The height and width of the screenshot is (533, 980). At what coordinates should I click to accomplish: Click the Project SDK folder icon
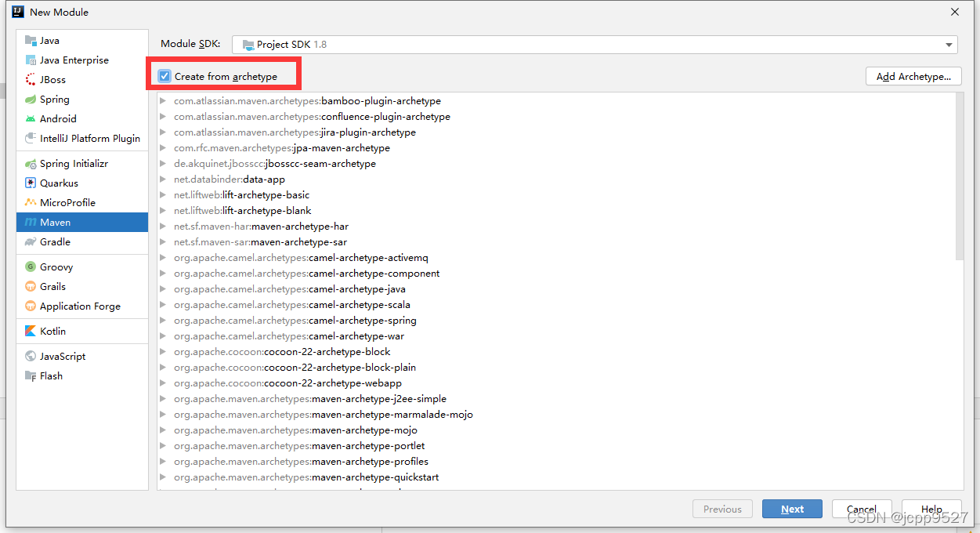pyautogui.click(x=248, y=45)
